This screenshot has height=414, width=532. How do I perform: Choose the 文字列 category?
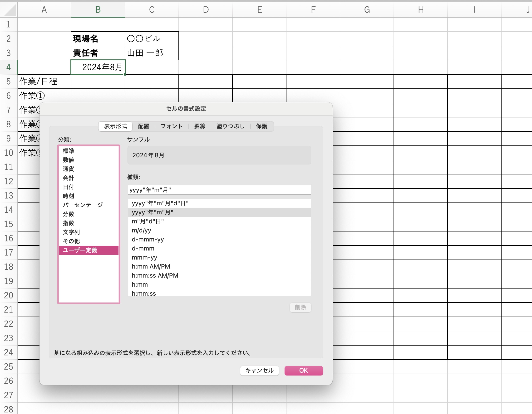pos(89,232)
